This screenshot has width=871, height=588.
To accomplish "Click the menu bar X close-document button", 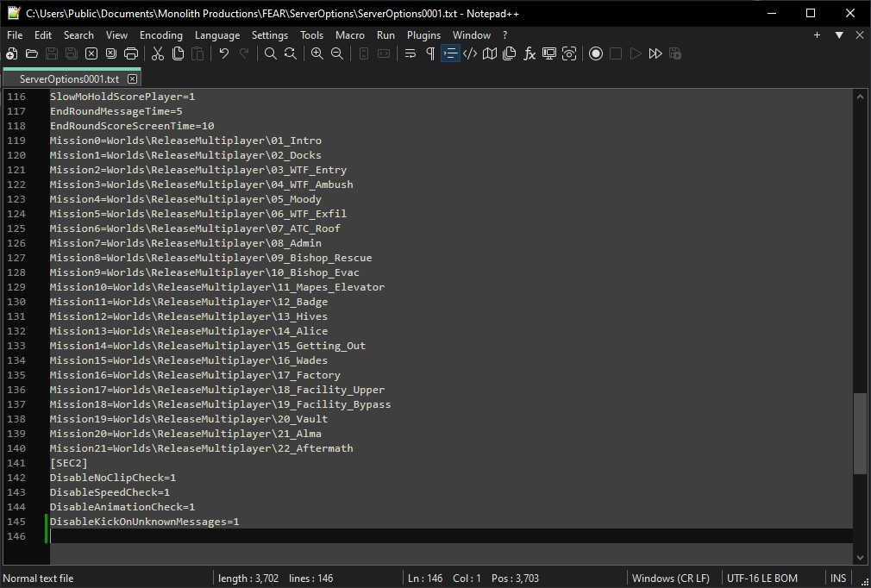I will click(859, 35).
